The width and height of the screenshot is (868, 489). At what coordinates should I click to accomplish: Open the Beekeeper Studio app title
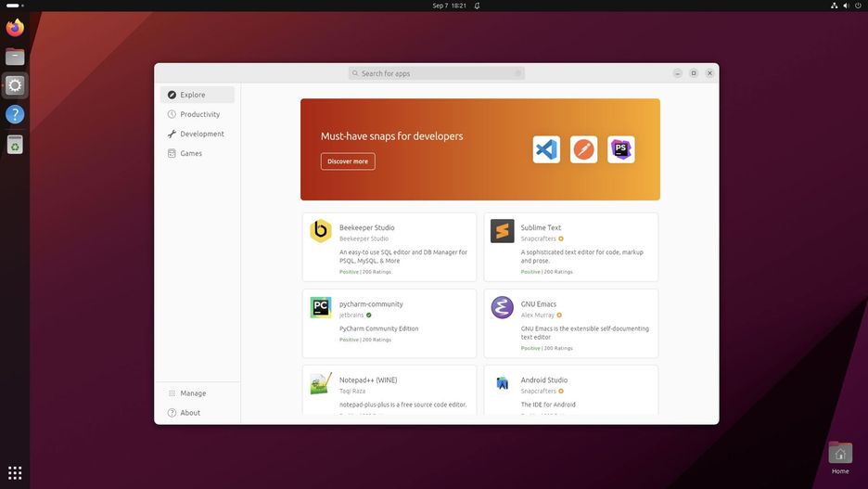pos(367,227)
